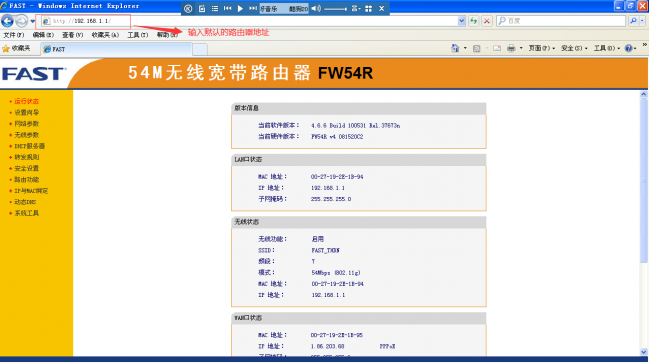650x363 pixels.
Task: Expand the address bar history dropdown
Action: coord(461,21)
